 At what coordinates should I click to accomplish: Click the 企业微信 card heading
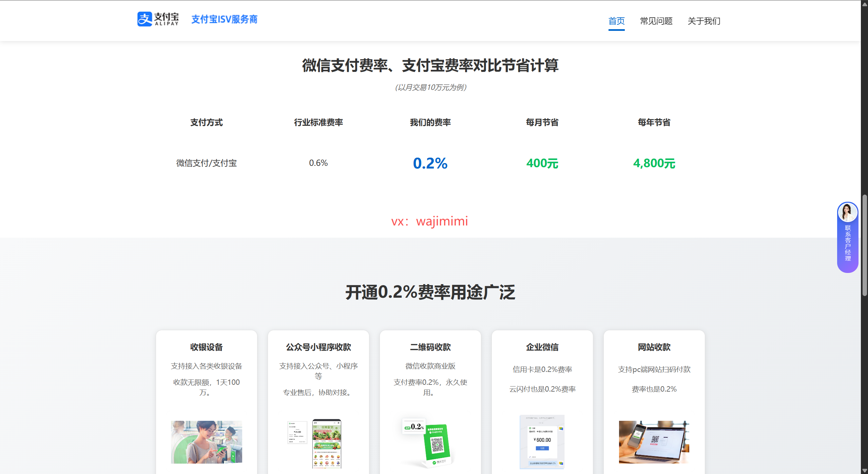(542, 347)
